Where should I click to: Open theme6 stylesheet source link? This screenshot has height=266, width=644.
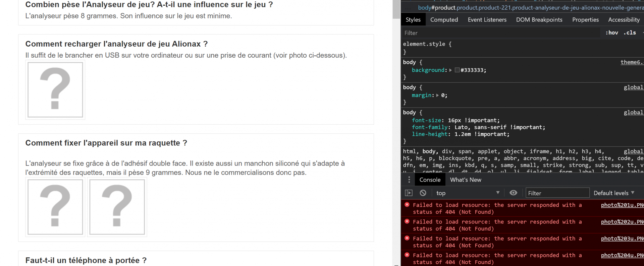click(632, 62)
